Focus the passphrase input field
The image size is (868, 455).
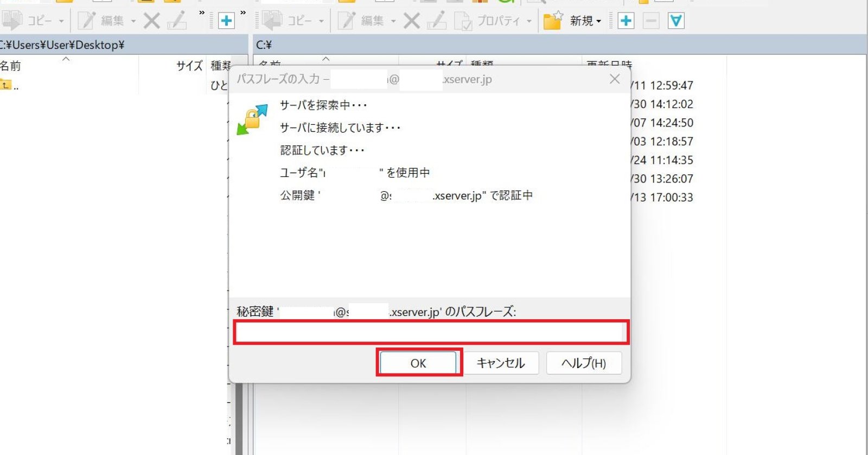point(431,332)
